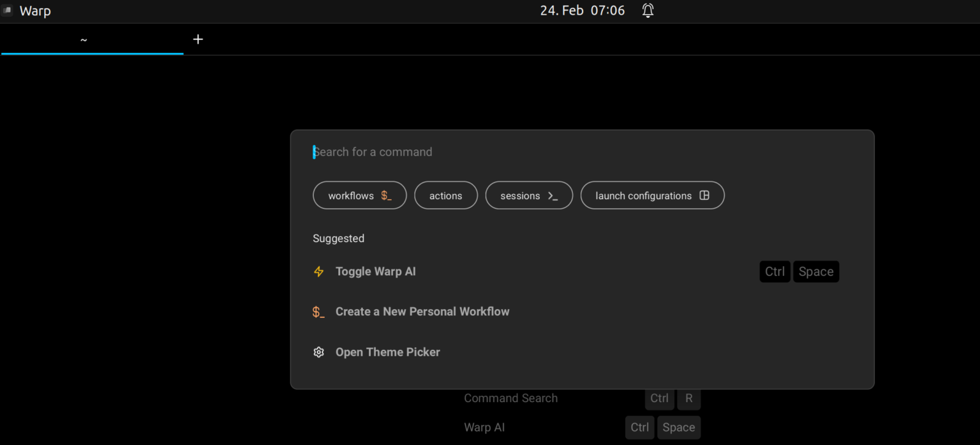The height and width of the screenshot is (445, 980).
Task: Select the Toggle Warp AI suggestion
Action: 376,271
